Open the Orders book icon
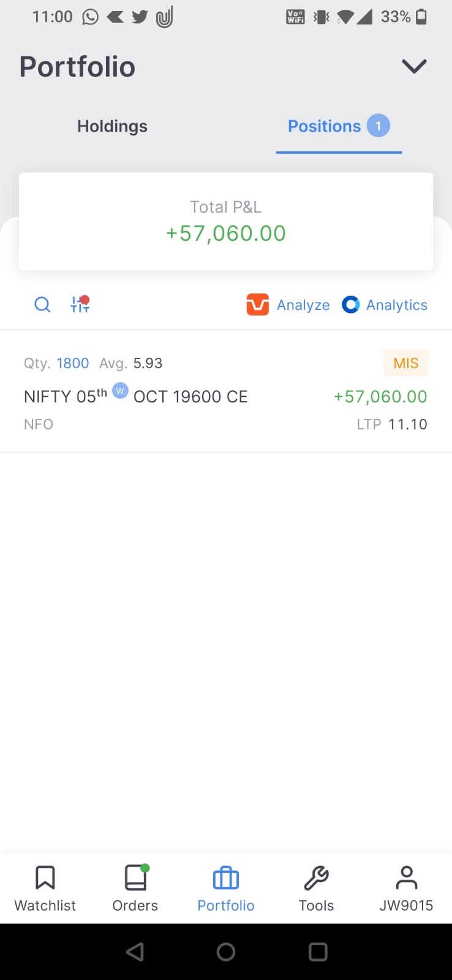The image size is (452, 980). pyautogui.click(x=136, y=877)
